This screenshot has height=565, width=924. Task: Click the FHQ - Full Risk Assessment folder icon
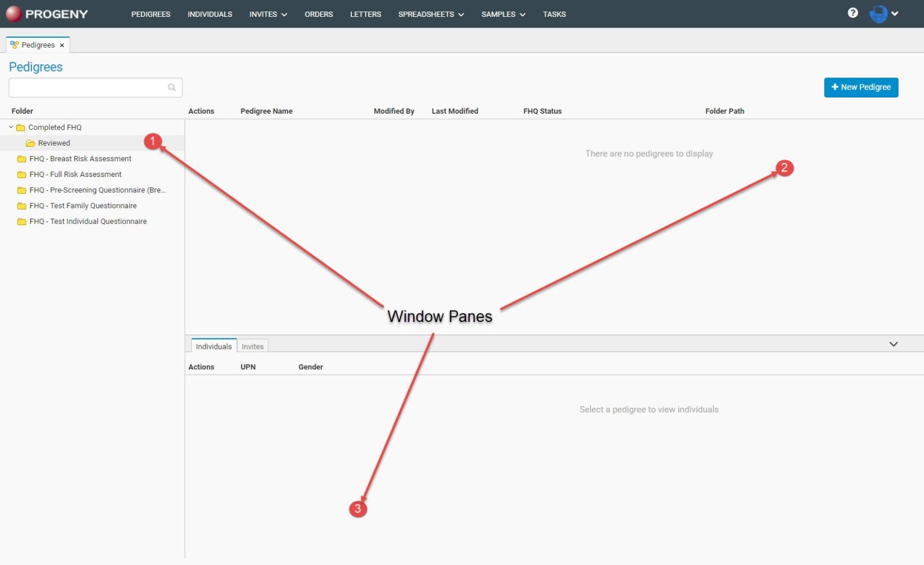click(21, 174)
